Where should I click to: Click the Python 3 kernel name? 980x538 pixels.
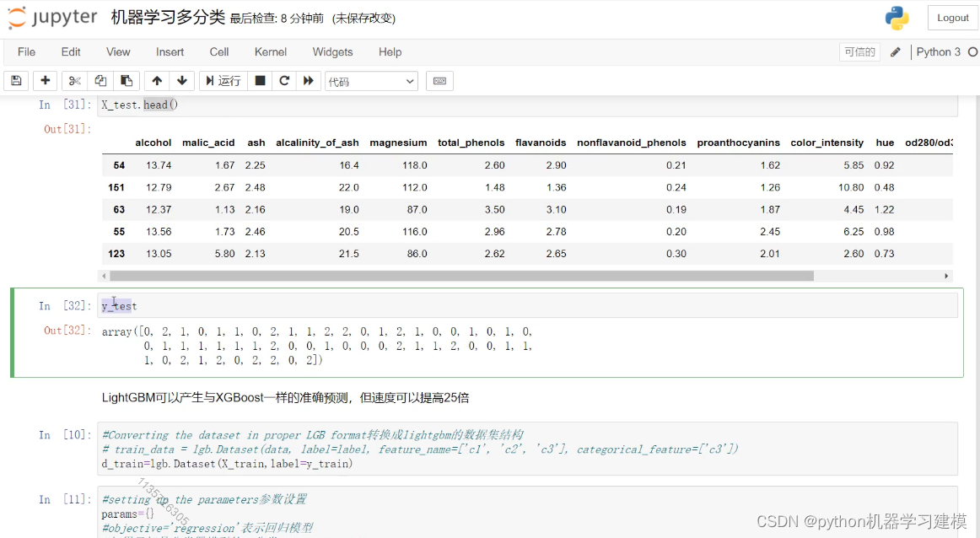pyautogui.click(x=938, y=52)
